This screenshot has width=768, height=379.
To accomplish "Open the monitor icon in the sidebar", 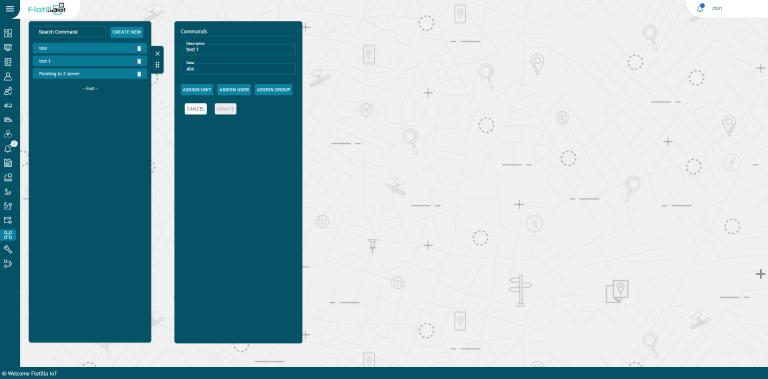I will 8,48.
